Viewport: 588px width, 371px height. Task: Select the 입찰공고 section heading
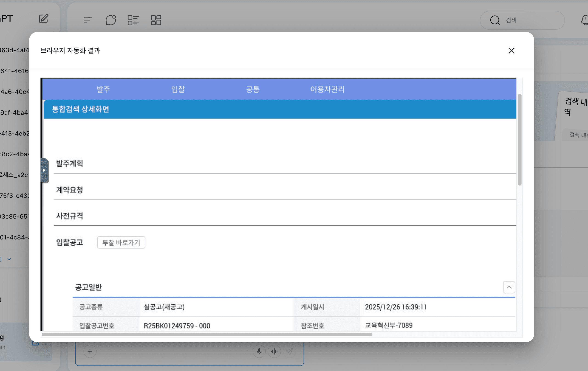pyautogui.click(x=70, y=242)
